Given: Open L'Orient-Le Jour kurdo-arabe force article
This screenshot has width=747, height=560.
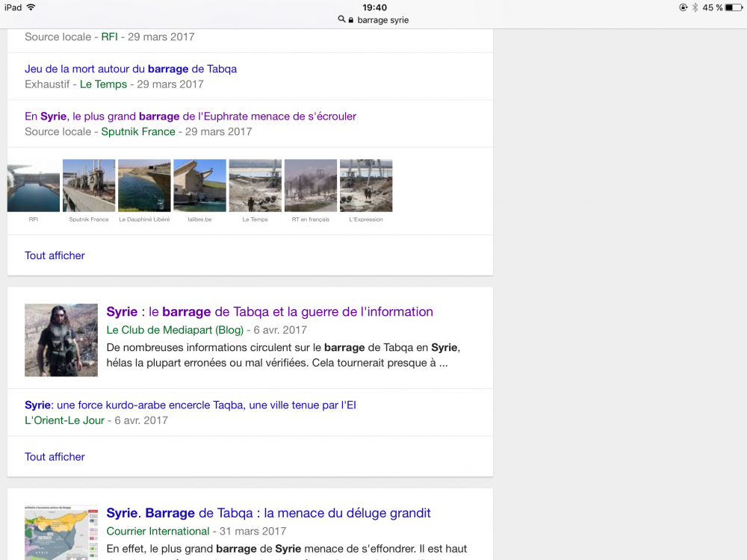Looking at the screenshot, I should coord(190,405).
